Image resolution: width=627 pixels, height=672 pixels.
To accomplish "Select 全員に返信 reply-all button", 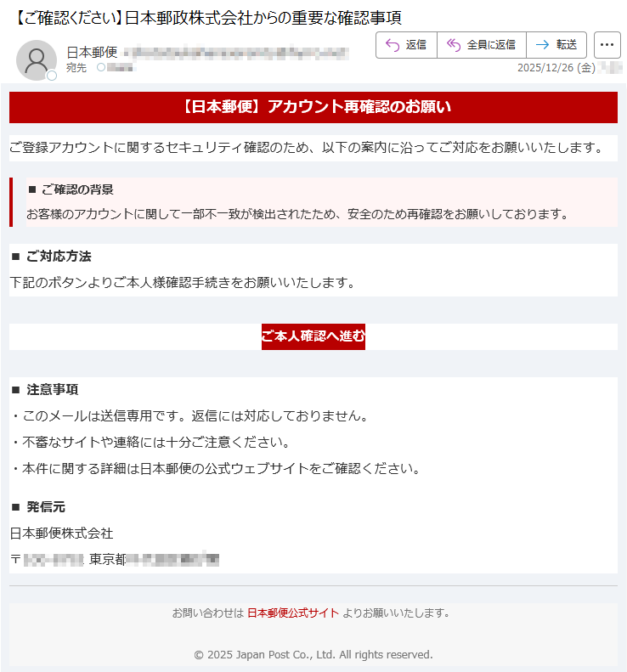I will 481,45.
